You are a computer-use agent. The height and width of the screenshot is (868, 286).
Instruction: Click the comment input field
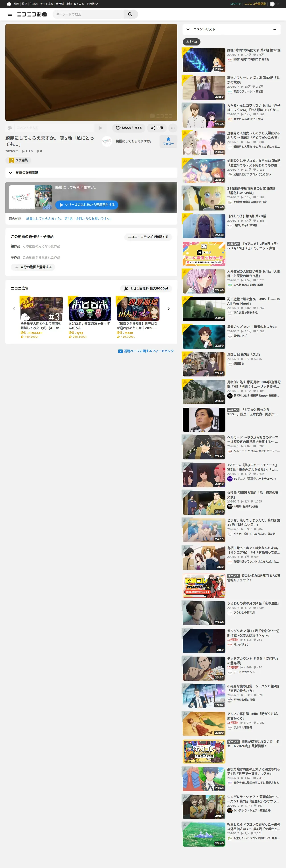coord(55,128)
